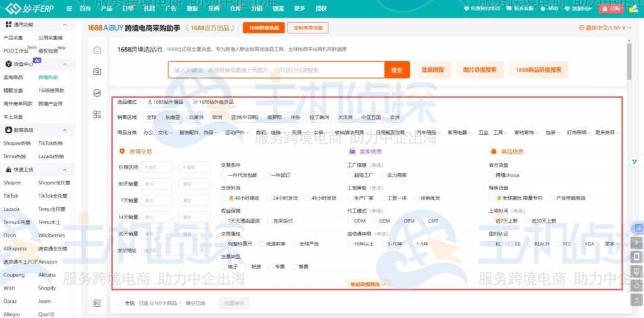
Task: Check the 24小时发货 checkbox
Action: click(x=269, y=198)
